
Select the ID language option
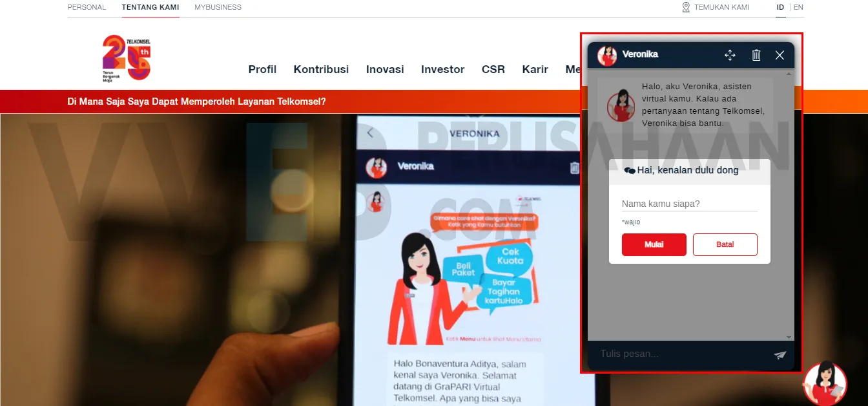coord(780,7)
